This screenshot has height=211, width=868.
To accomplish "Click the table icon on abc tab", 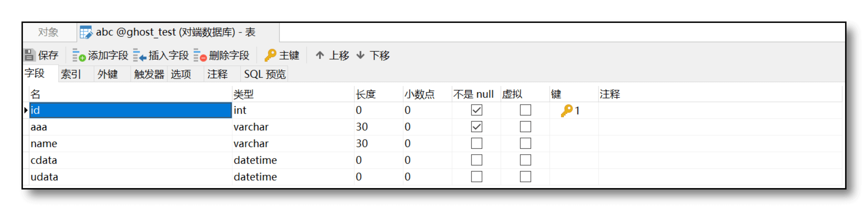I will pos(86,32).
